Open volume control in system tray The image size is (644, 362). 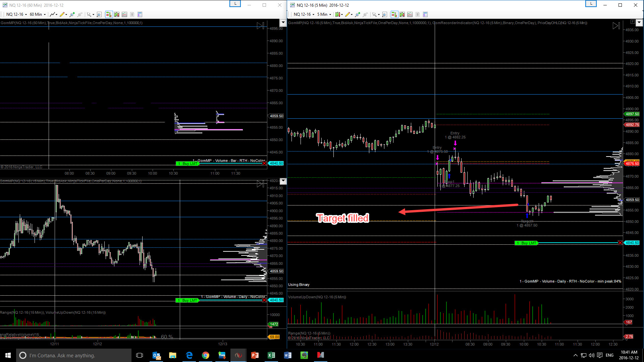592,355
